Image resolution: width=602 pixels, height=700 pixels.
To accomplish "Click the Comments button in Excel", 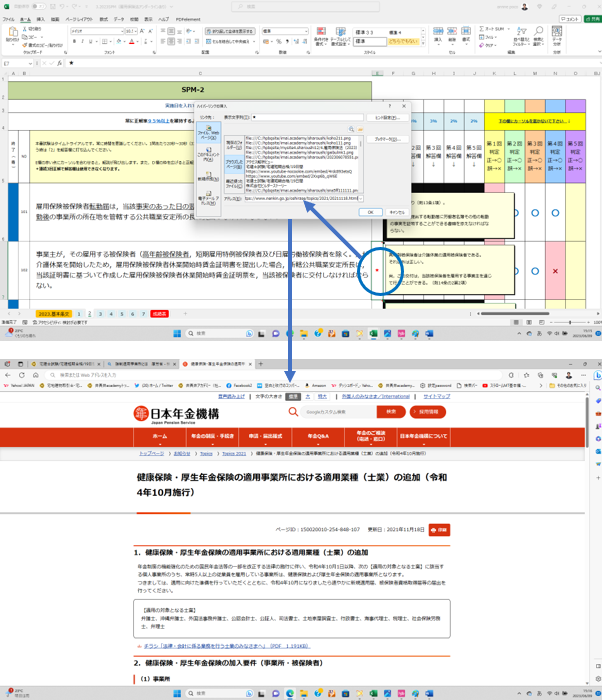I will coord(570,19).
